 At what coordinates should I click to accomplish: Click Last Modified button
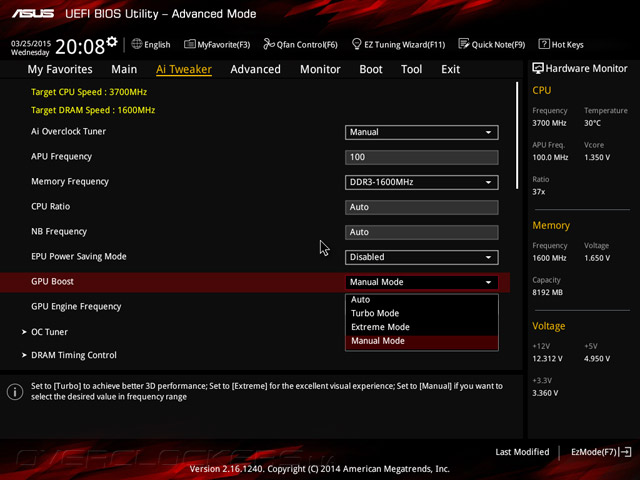[522, 452]
